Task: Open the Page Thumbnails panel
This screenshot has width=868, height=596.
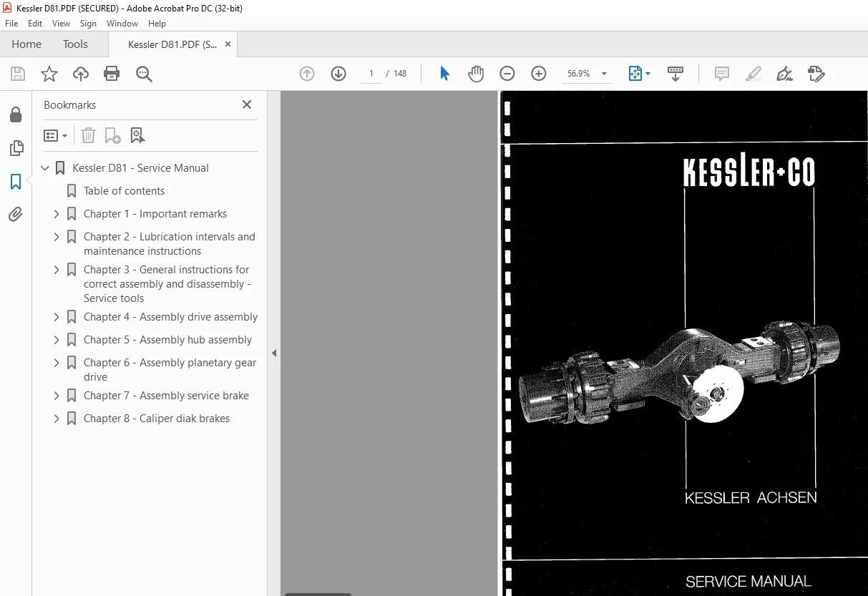Action: pyautogui.click(x=16, y=148)
